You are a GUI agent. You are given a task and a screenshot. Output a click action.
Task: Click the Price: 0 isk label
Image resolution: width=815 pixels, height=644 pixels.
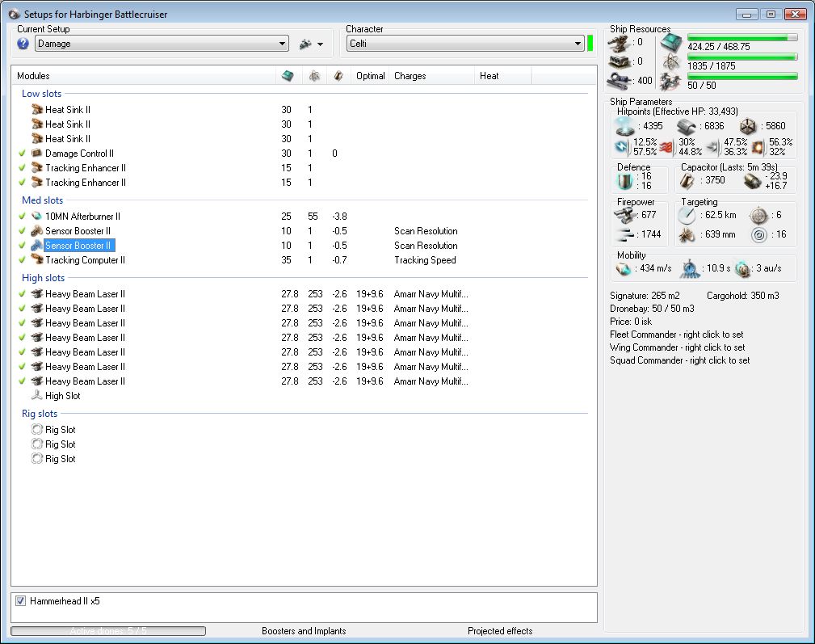(x=631, y=322)
